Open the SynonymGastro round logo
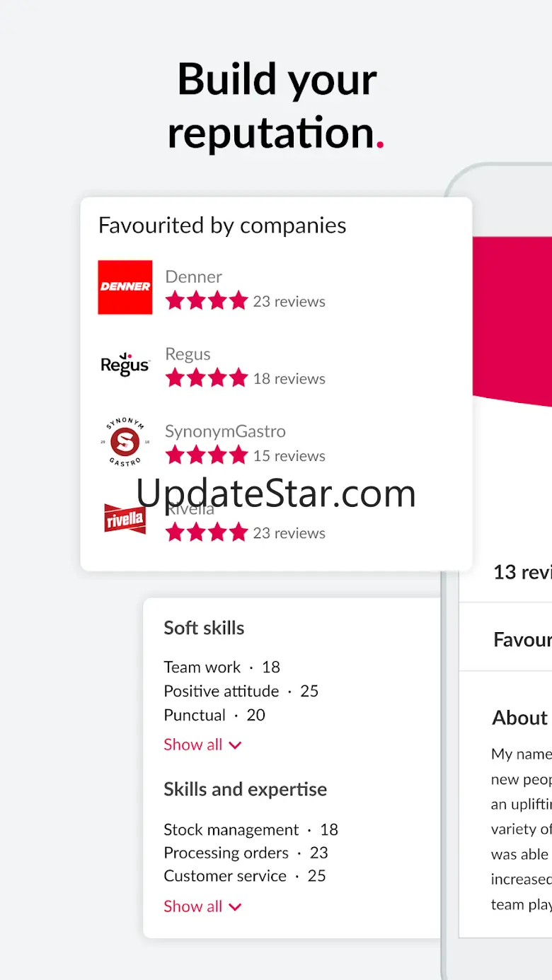Image resolution: width=552 pixels, height=980 pixels. click(125, 442)
